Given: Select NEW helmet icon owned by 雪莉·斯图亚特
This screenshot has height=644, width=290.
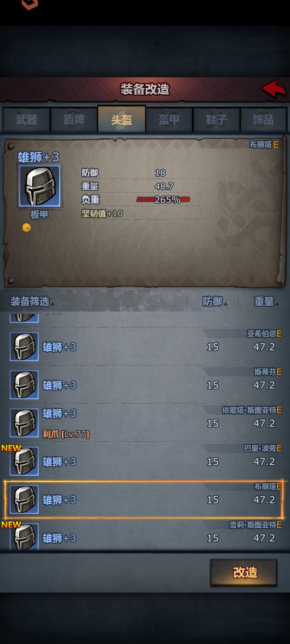Looking at the screenshot, I should pyautogui.click(x=24, y=537).
